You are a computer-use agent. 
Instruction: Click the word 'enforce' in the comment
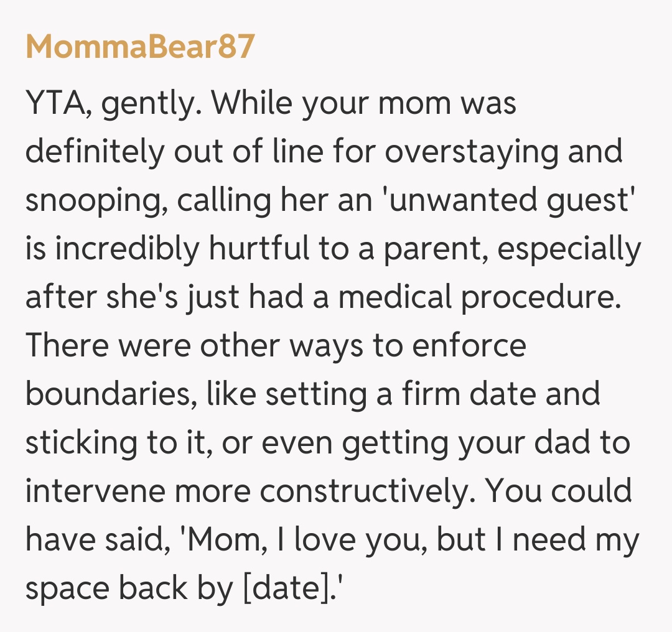click(469, 346)
